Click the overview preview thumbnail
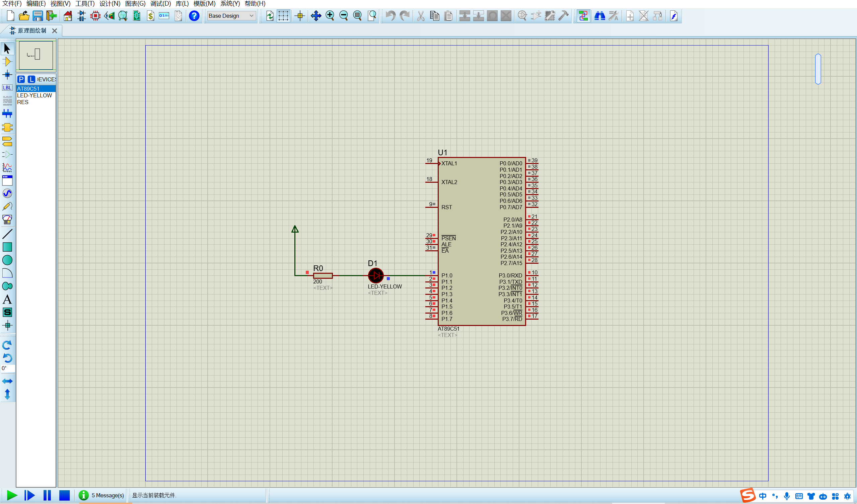Image resolution: width=857 pixels, height=504 pixels. 36,55
